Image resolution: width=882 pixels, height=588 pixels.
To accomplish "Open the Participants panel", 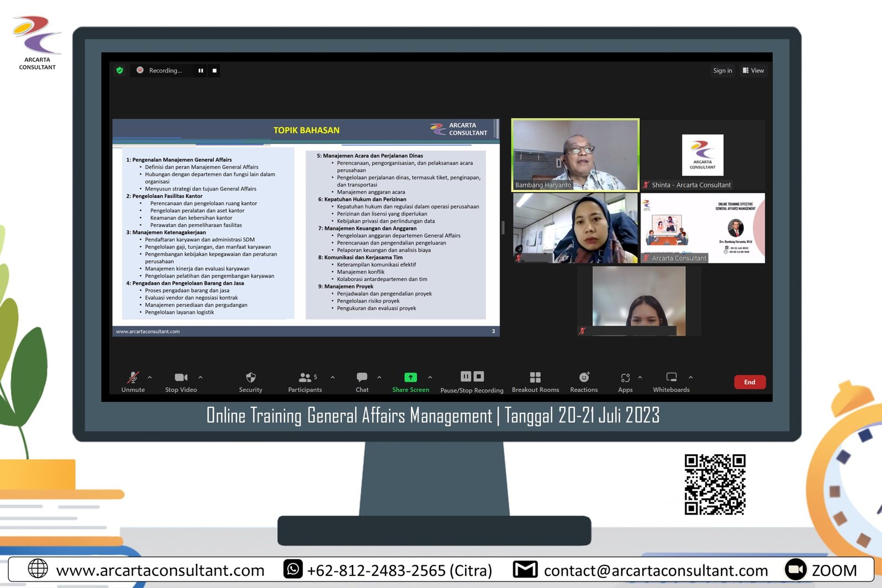I will tap(305, 377).
